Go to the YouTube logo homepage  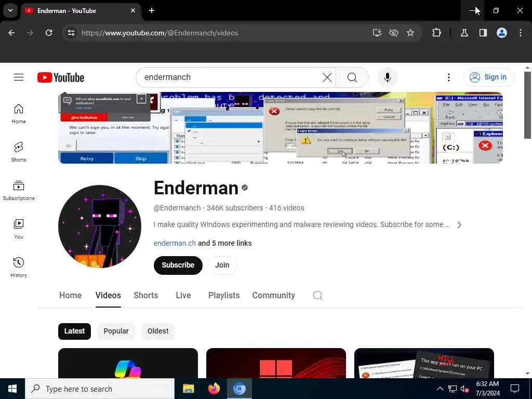click(61, 77)
